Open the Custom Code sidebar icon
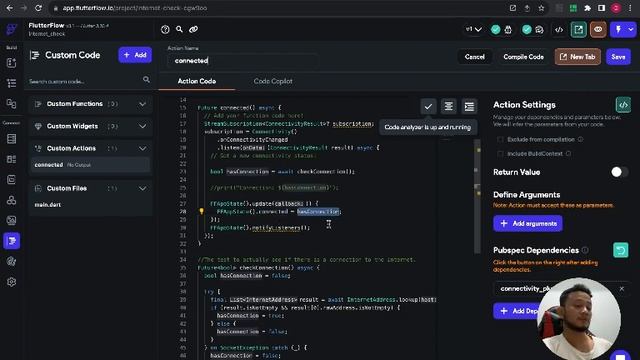The width and height of the screenshot is (640, 360). pos(11,241)
